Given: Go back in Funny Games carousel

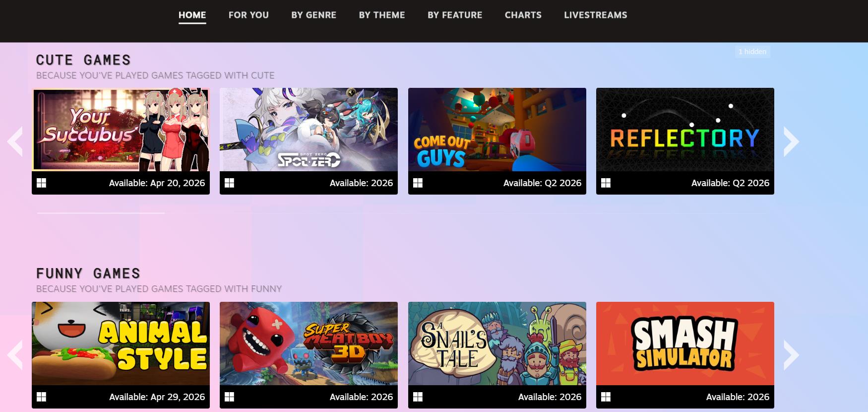Looking at the screenshot, I should (x=15, y=355).
